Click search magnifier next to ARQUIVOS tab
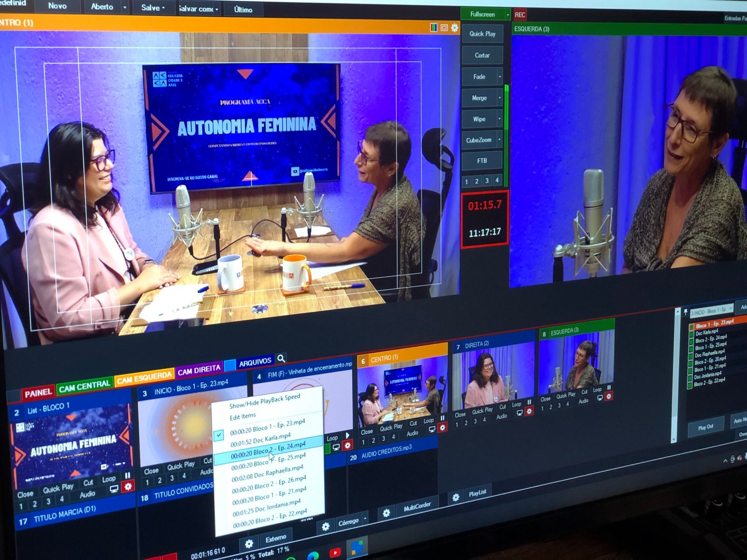 click(281, 358)
